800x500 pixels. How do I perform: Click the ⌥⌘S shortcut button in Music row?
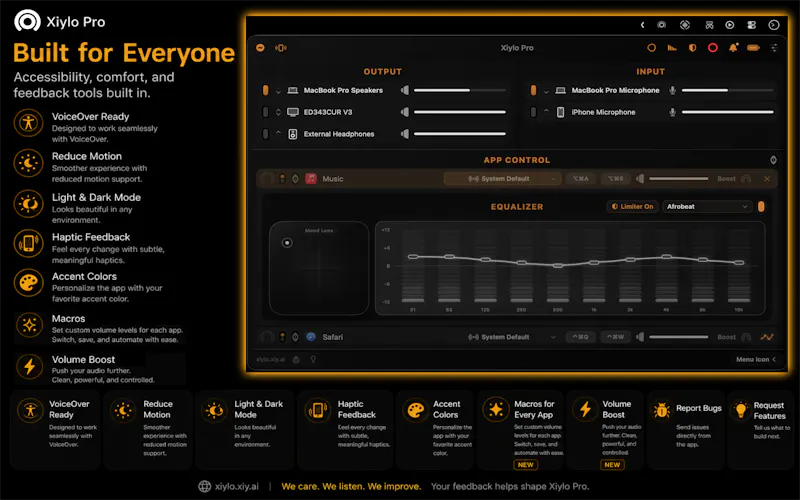pos(615,179)
